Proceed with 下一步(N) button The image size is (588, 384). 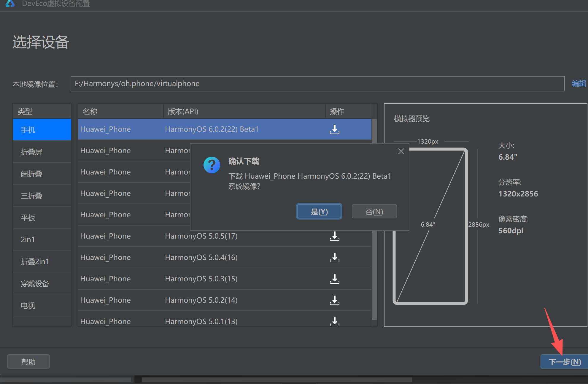point(564,362)
